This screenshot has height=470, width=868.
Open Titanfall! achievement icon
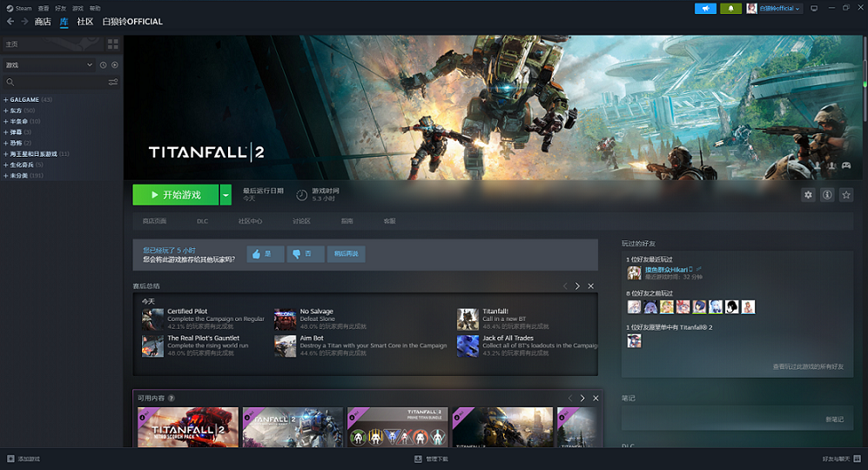468,319
